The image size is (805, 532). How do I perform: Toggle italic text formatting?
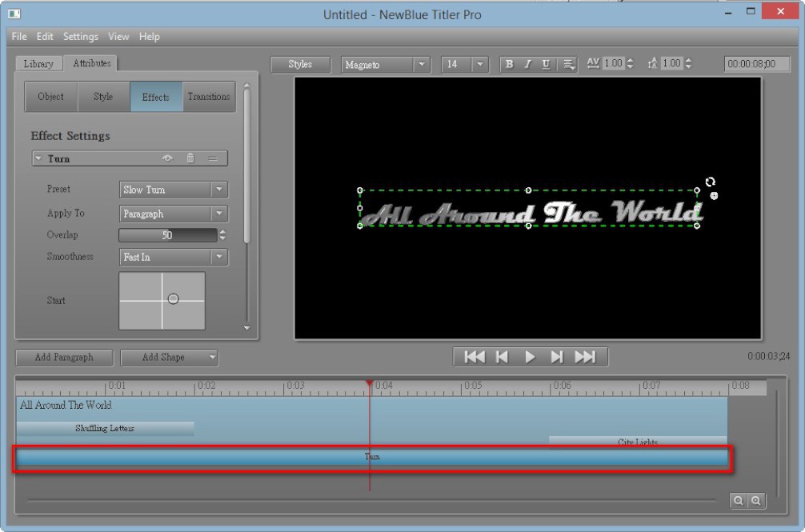[527, 64]
